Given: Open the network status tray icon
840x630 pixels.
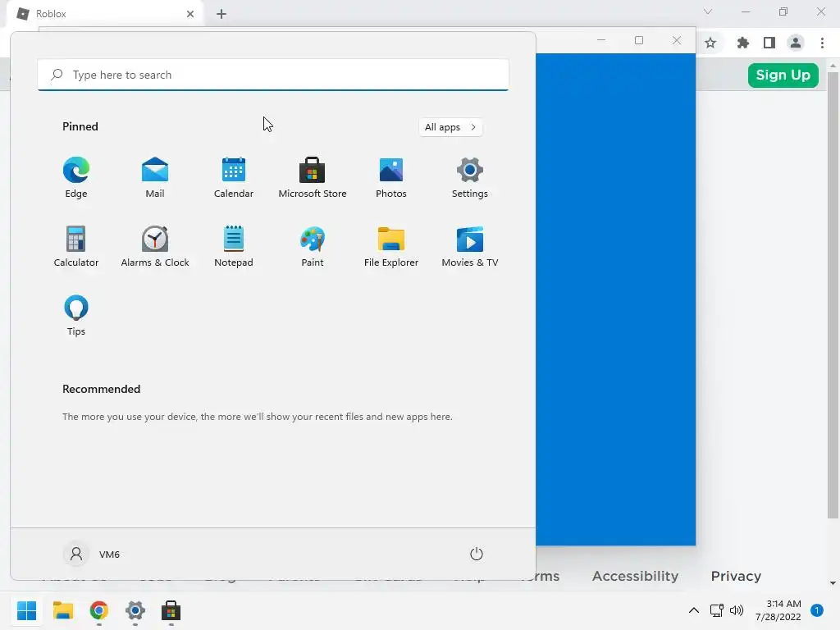Looking at the screenshot, I should click(x=716, y=610).
